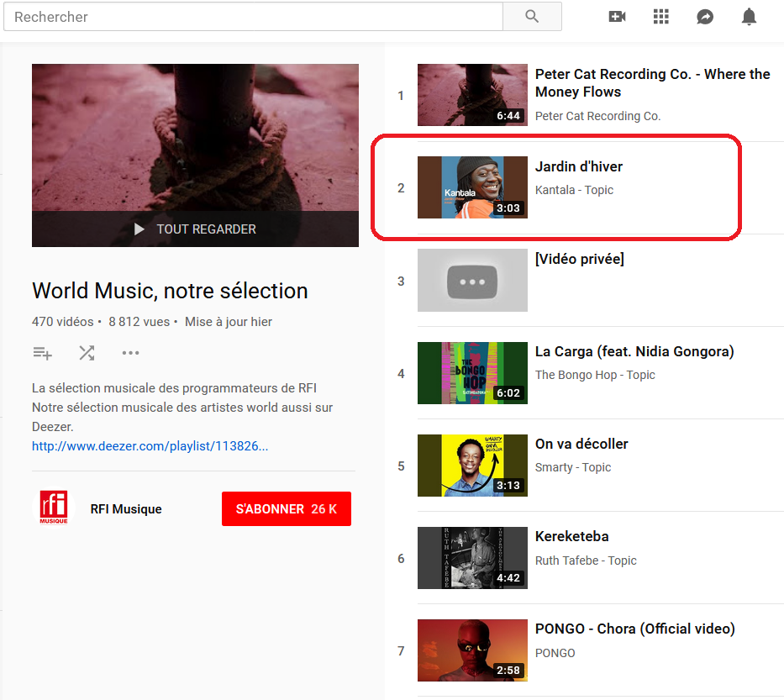This screenshot has width=784, height=700.
Task: Open the Kereketeba video thumbnail
Action: pyautogui.click(x=472, y=558)
